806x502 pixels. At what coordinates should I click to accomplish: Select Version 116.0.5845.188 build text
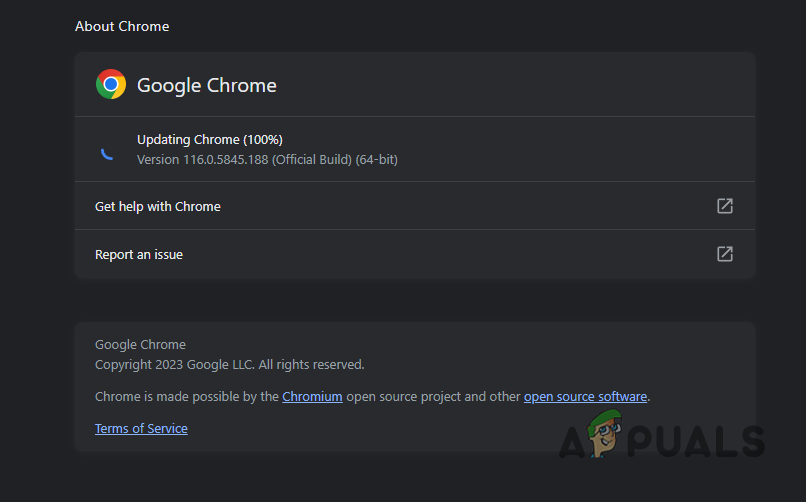point(267,160)
